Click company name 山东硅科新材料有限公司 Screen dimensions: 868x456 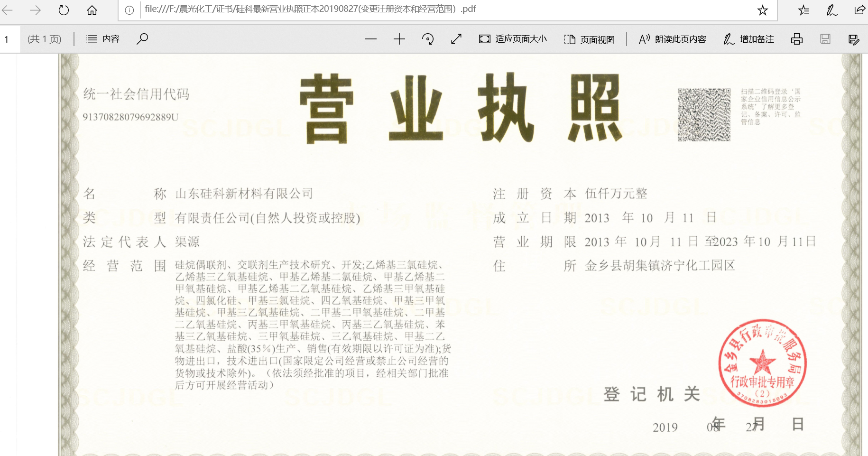244,194
